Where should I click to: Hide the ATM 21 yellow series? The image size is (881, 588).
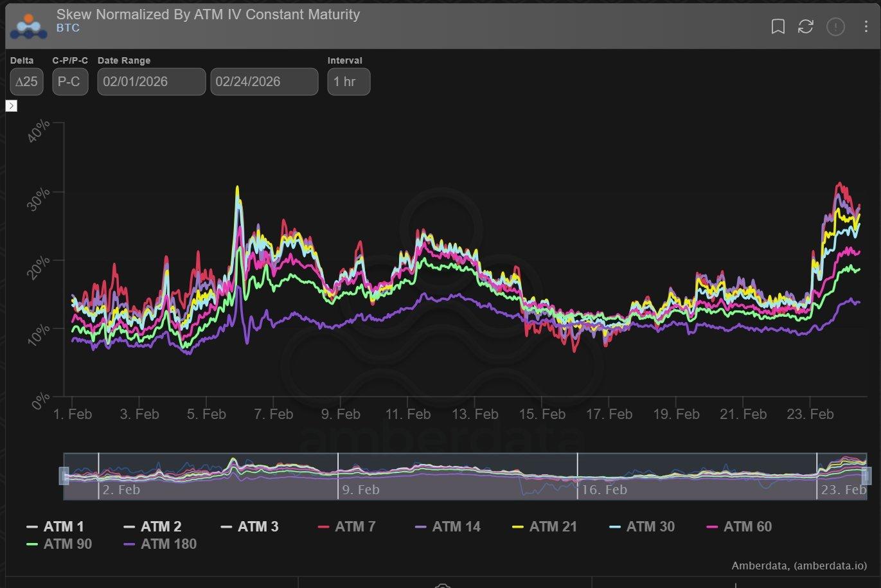coord(545,527)
